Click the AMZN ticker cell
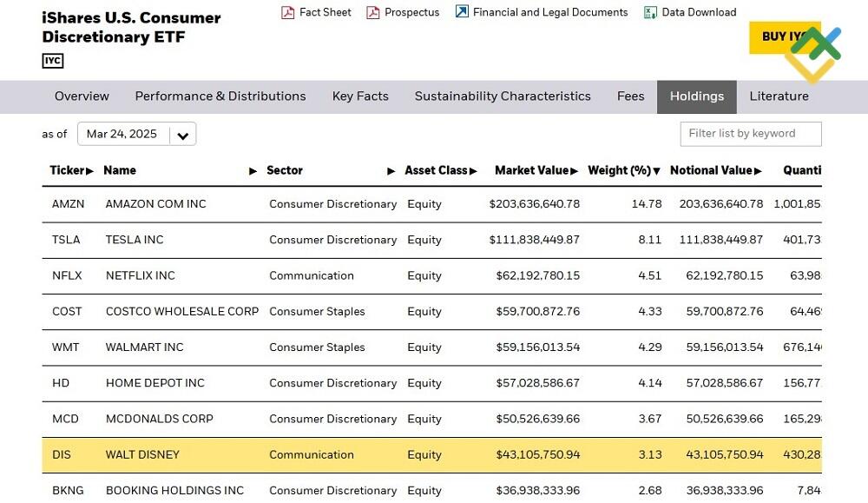Viewport: 868px width, 503px height. pyautogui.click(x=68, y=204)
